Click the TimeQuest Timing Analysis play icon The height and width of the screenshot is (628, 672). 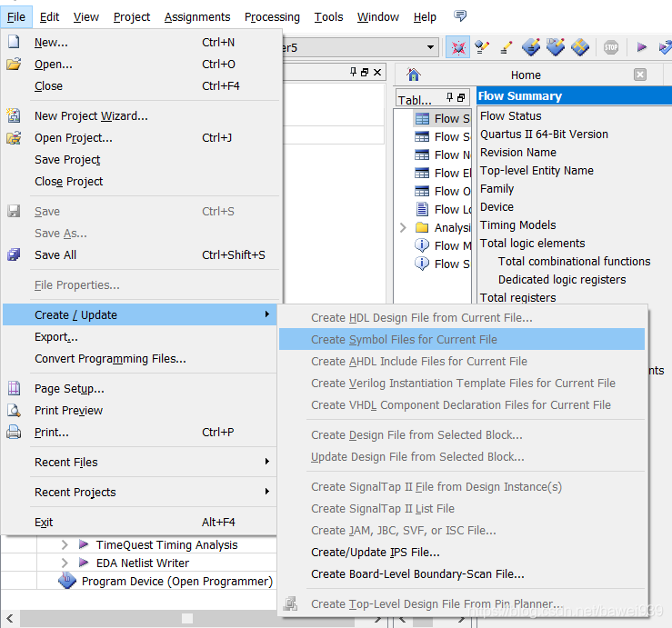tap(84, 544)
